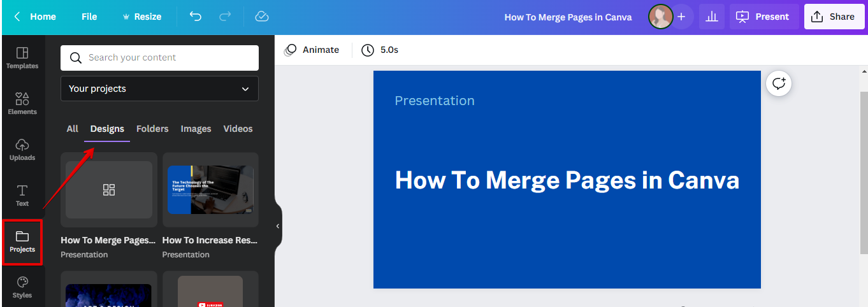The height and width of the screenshot is (307, 868).
Task: Click the undo arrow icon
Action: click(x=196, y=17)
